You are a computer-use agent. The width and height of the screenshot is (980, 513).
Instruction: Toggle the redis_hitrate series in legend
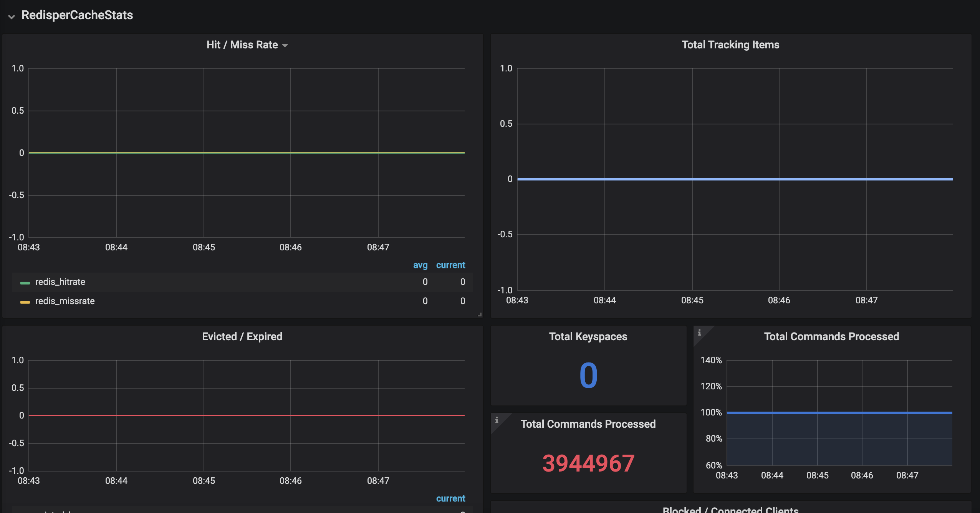tap(60, 282)
